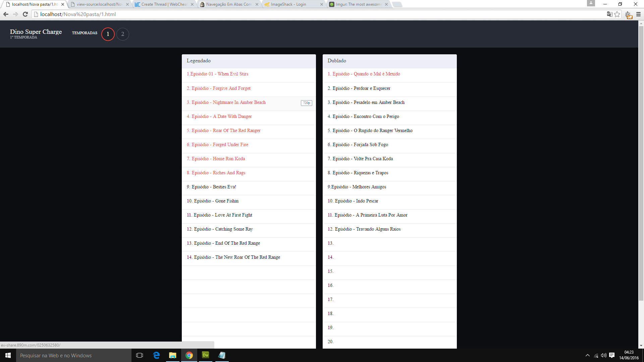The width and height of the screenshot is (644, 362).
Task: Close the Imgur tab
Action: tap(386, 4)
